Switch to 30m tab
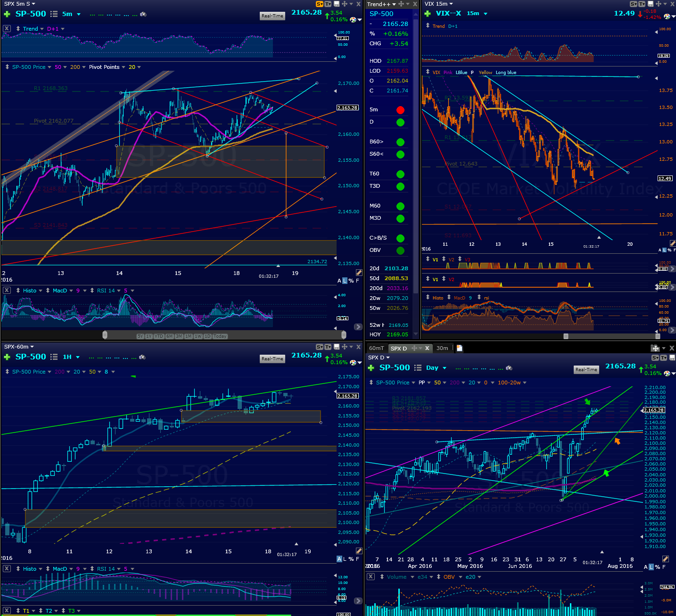The image size is (676, 616). tap(442, 348)
